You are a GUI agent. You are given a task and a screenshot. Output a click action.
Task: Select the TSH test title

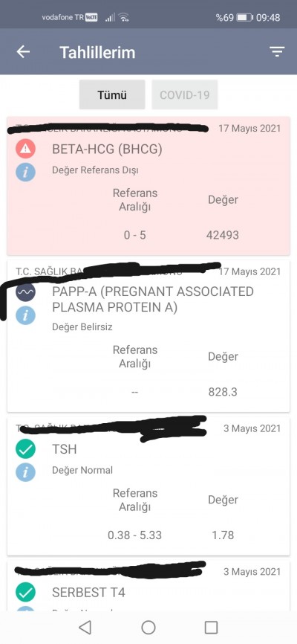tap(65, 449)
